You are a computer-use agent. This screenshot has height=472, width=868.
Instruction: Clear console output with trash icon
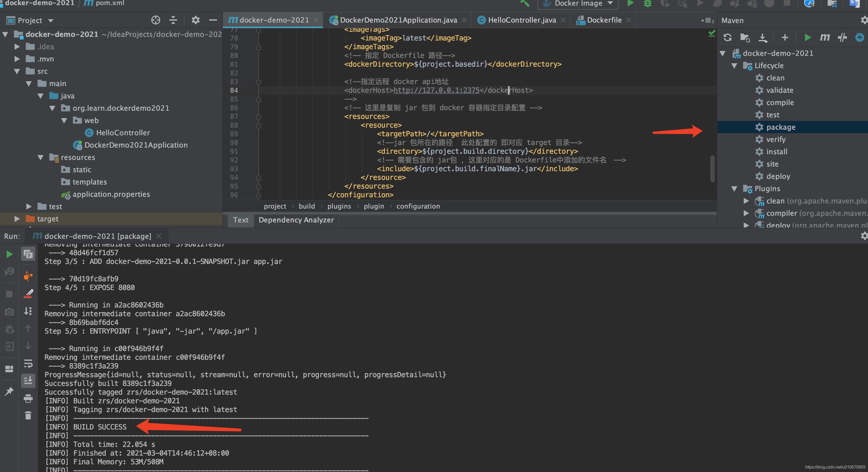click(28, 415)
